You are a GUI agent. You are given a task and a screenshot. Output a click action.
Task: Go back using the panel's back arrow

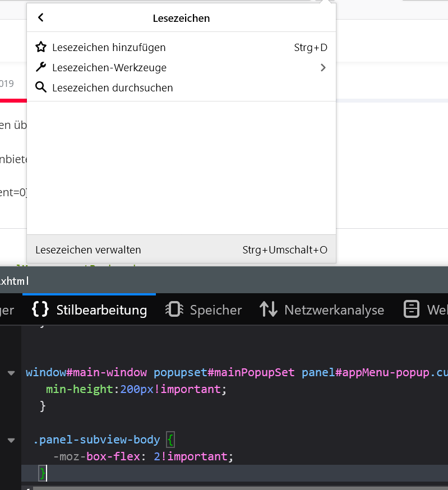click(40, 18)
